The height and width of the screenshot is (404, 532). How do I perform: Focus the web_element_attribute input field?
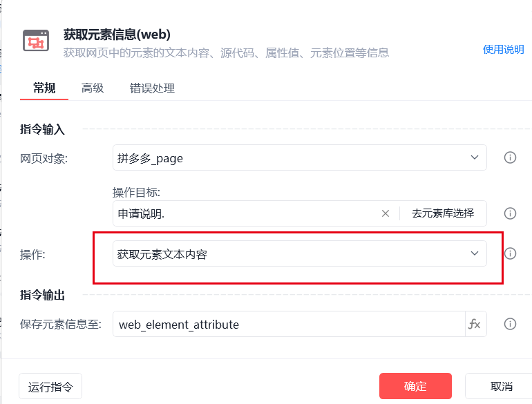coord(289,324)
